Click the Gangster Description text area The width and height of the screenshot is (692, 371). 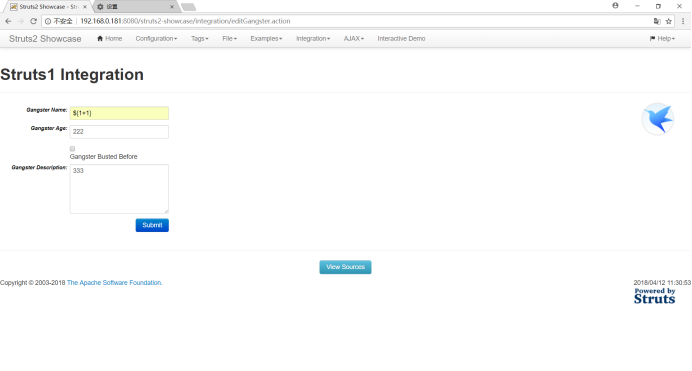(x=119, y=189)
